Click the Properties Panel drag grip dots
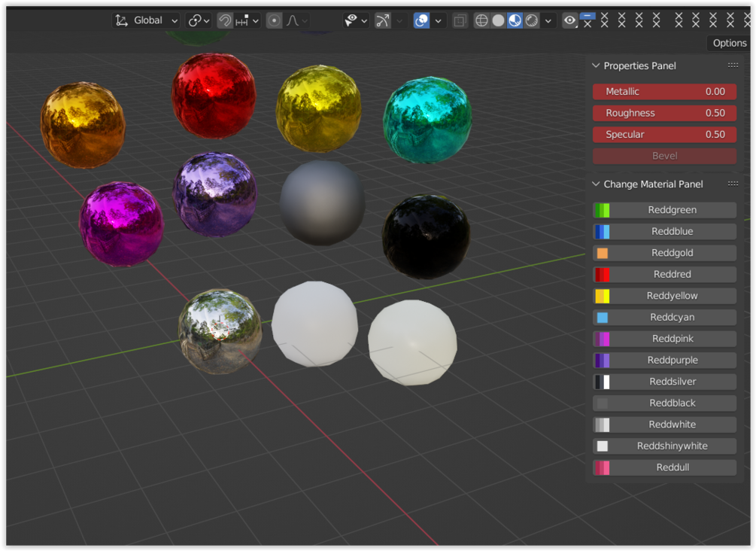This screenshot has height=551, width=756. coord(733,65)
